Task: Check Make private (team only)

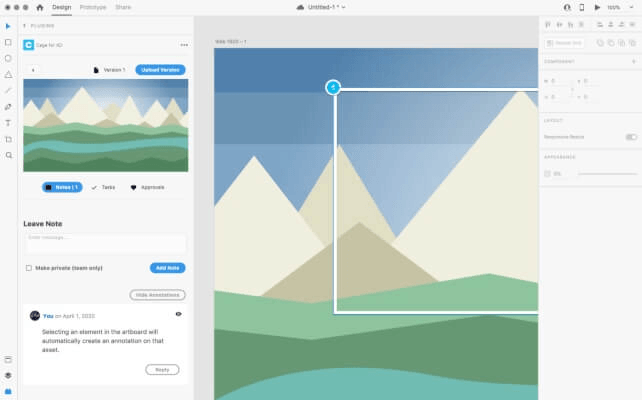Action: pos(29,268)
